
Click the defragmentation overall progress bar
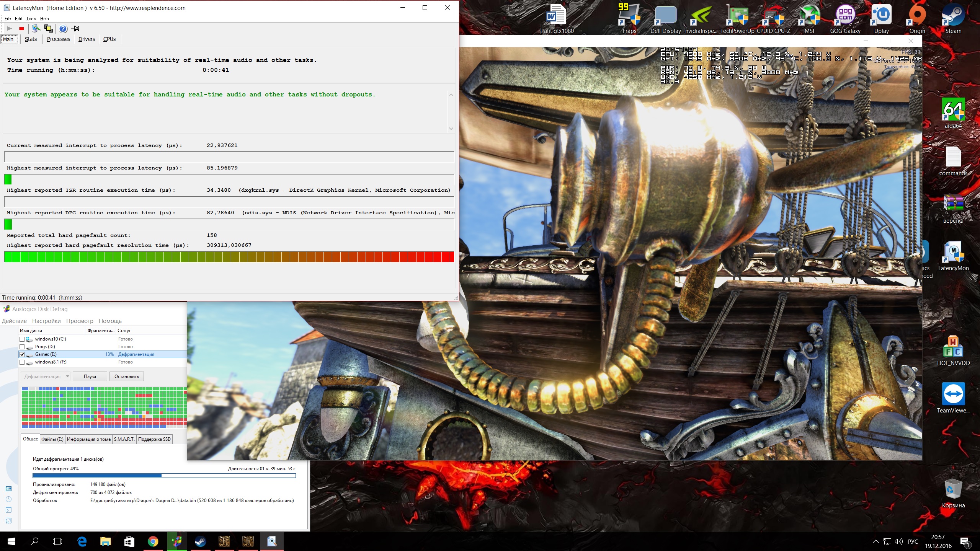[164, 476]
